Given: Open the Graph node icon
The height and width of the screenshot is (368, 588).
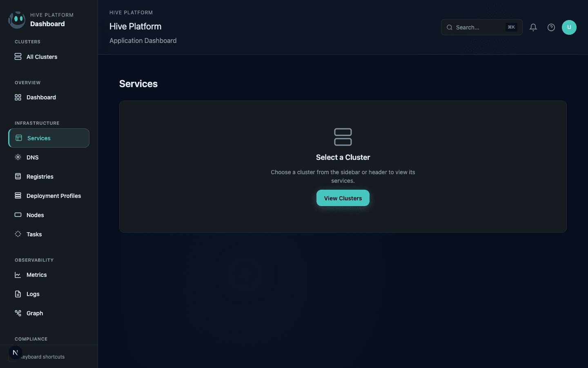Looking at the screenshot, I should (x=18, y=313).
